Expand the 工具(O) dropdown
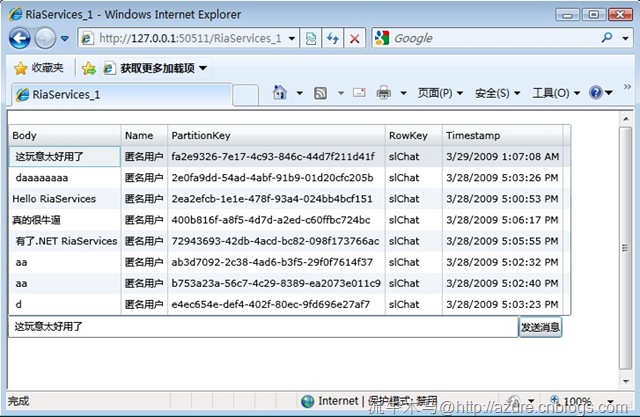 (x=555, y=93)
